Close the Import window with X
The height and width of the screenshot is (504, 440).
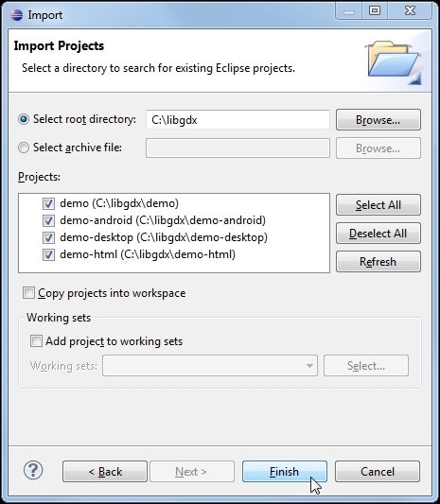point(410,11)
